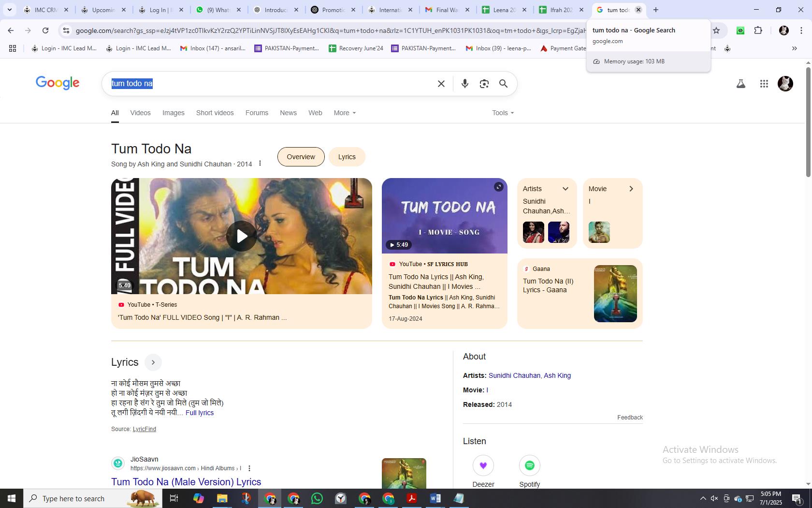Screen dimensions: 812x508
Task: View site information icon in address bar
Action: [66, 30]
